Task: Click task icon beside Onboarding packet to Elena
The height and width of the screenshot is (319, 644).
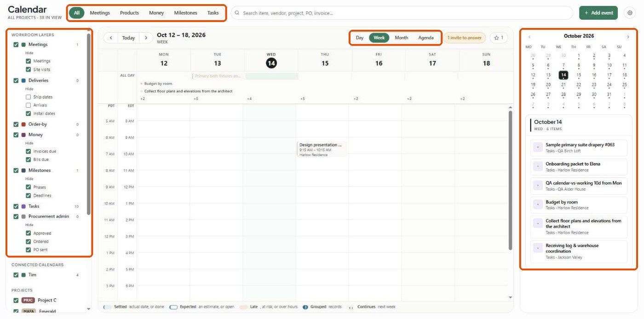Action: 537,166
